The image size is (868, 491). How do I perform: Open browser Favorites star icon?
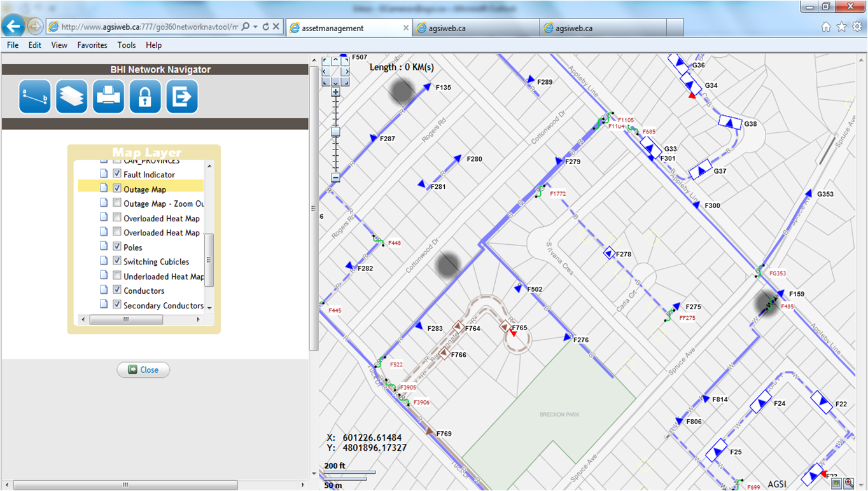[841, 27]
